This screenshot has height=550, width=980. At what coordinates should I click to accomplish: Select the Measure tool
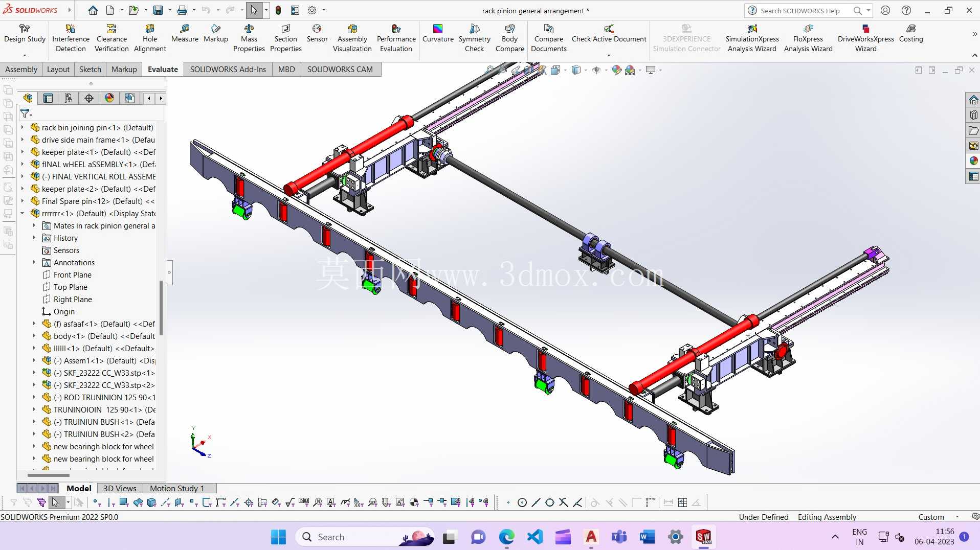click(185, 33)
